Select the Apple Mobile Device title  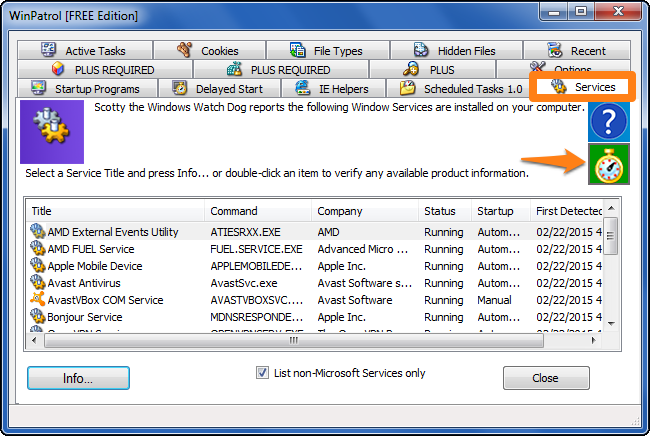(95, 266)
